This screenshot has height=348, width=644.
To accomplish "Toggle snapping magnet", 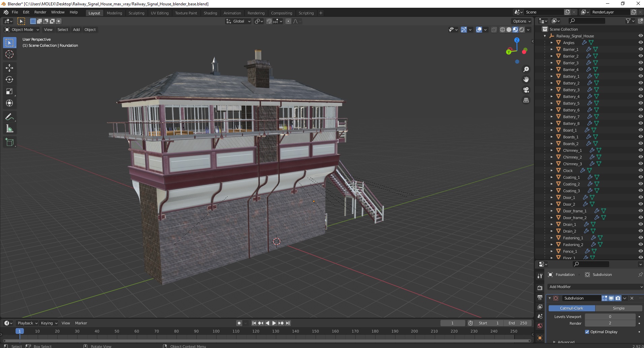I will (x=269, y=21).
